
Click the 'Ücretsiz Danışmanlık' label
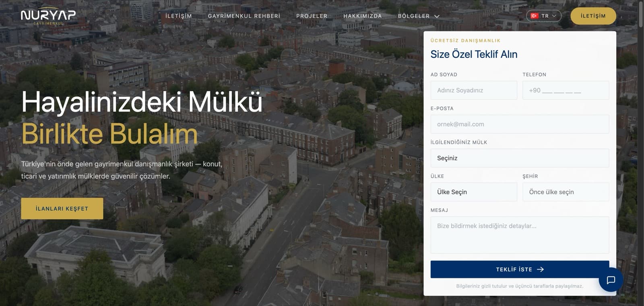[465, 41]
